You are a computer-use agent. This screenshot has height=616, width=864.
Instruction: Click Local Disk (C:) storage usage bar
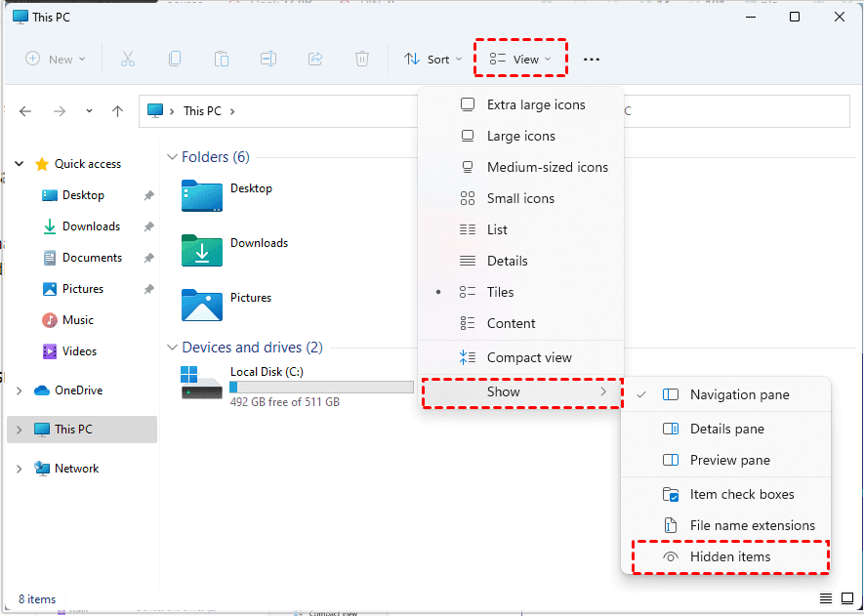[x=321, y=388]
